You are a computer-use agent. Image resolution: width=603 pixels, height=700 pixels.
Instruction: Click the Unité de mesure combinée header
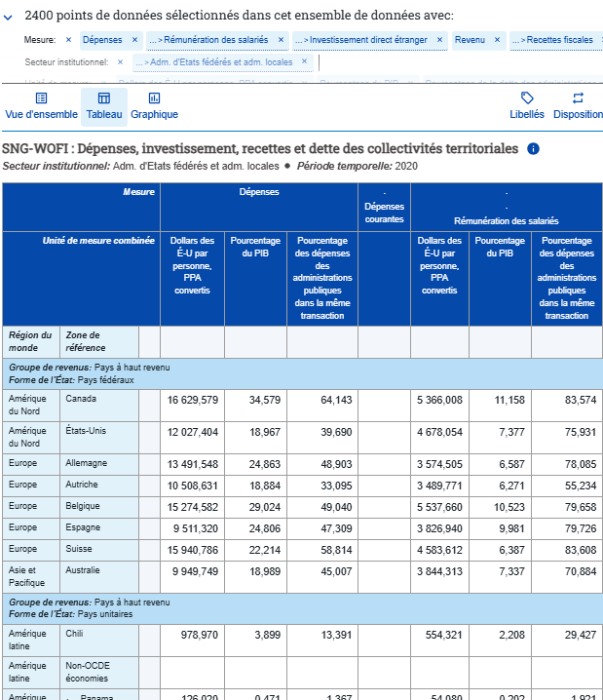click(81, 279)
